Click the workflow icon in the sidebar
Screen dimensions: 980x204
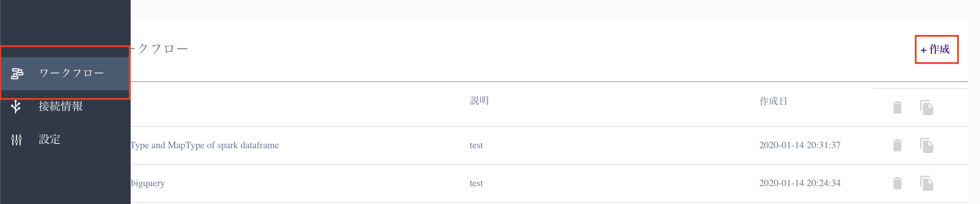click(17, 74)
